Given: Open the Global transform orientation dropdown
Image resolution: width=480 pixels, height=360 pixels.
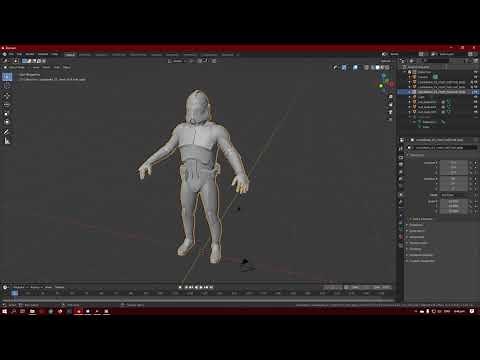Looking at the screenshot, I should pos(178,61).
